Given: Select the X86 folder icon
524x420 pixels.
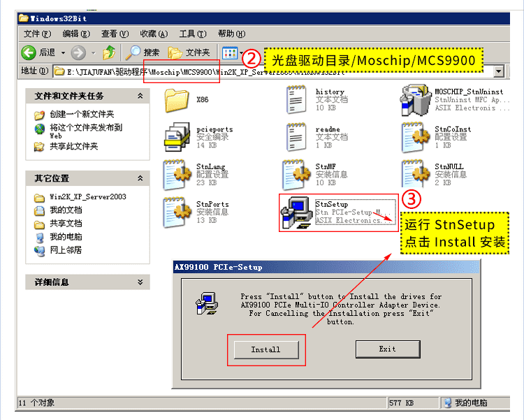Looking at the screenshot, I should (x=177, y=100).
